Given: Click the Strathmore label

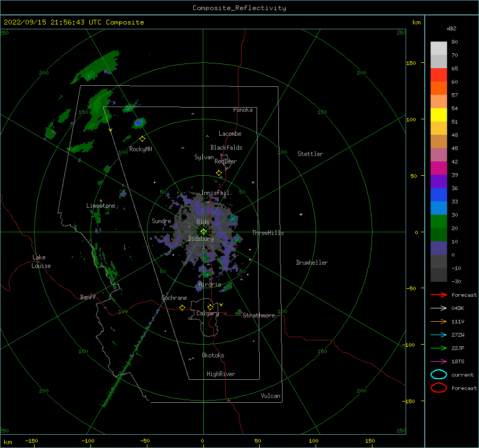Looking at the screenshot, I should click(259, 315).
